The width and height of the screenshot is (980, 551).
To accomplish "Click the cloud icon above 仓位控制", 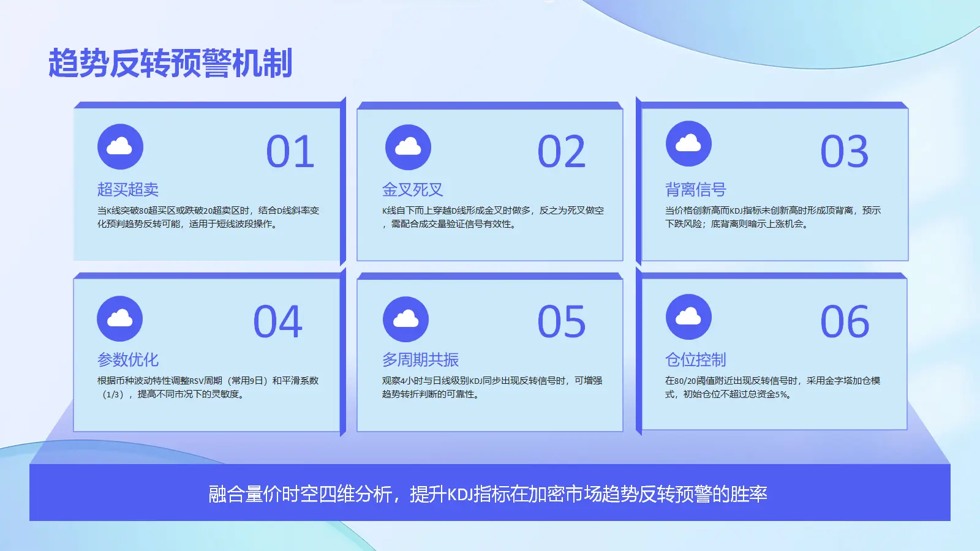I will click(x=688, y=317).
